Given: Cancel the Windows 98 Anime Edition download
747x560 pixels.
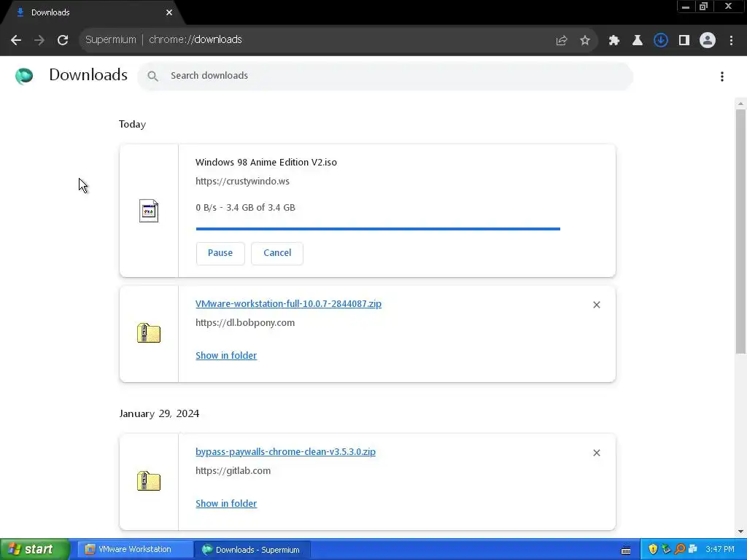Looking at the screenshot, I should click(277, 253).
